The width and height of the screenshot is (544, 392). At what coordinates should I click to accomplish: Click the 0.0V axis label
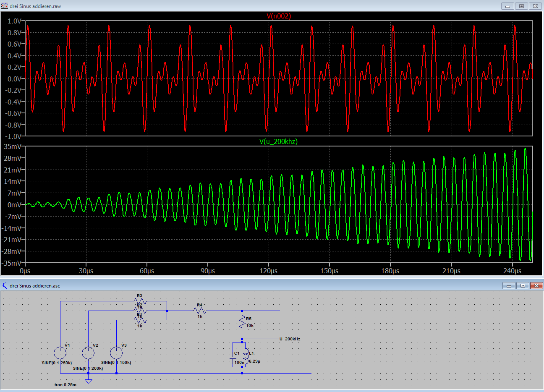(x=15, y=78)
